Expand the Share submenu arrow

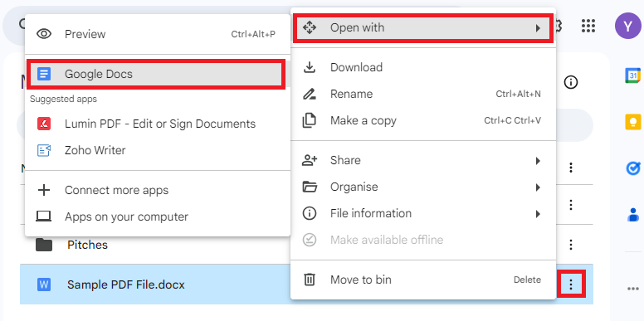[538, 161]
